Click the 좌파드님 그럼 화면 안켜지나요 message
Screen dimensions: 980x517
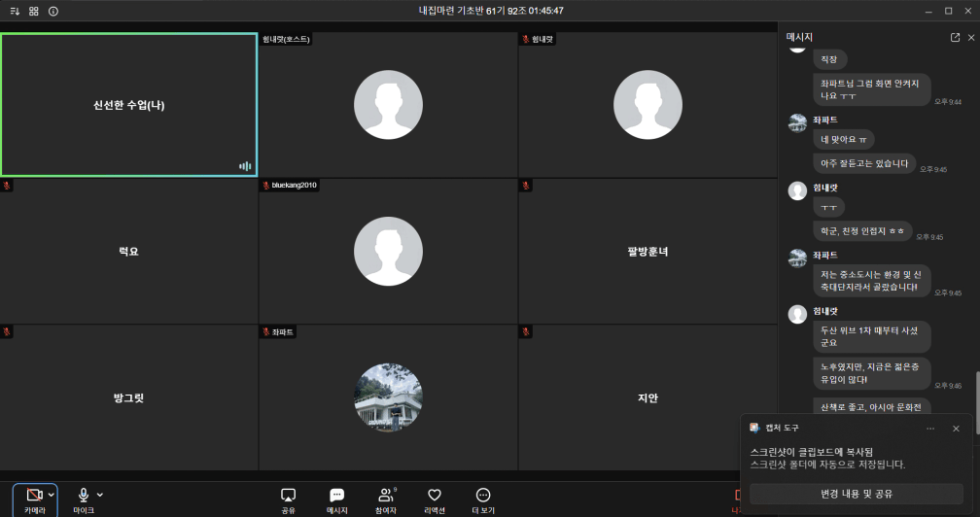coord(872,89)
